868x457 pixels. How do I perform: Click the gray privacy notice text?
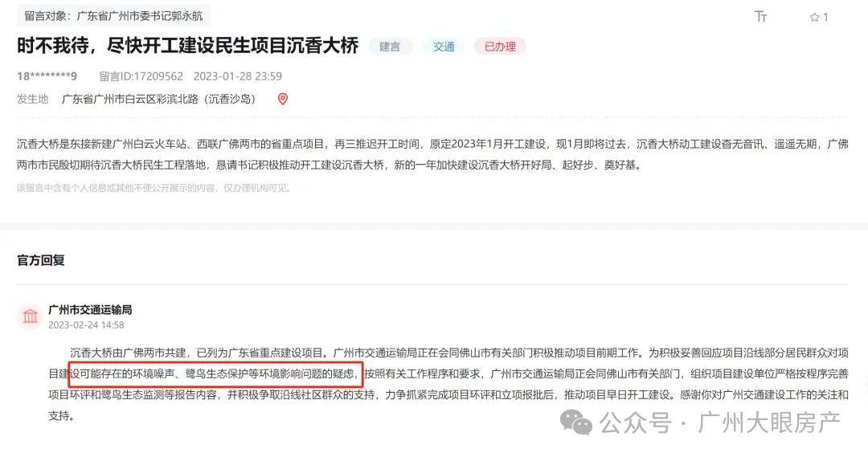pos(154,188)
